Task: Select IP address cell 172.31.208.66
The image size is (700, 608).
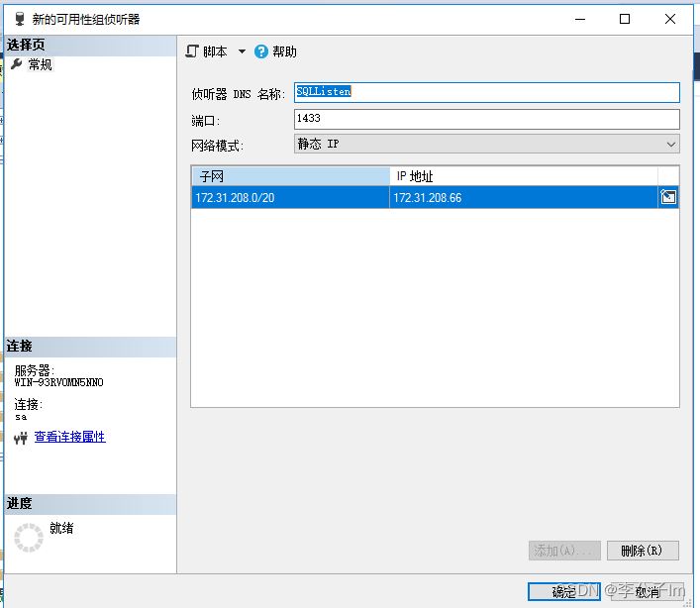Action: pos(524,197)
